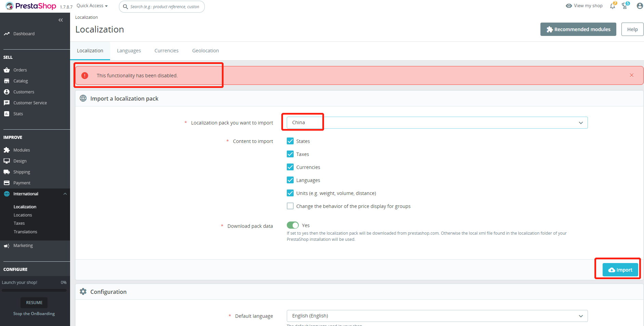Open Locations submenu item
The width and height of the screenshot is (644, 326).
[x=23, y=215]
